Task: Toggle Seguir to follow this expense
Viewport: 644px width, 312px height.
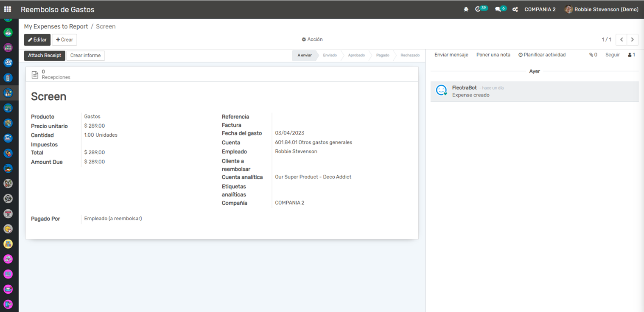Action: tap(612, 55)
